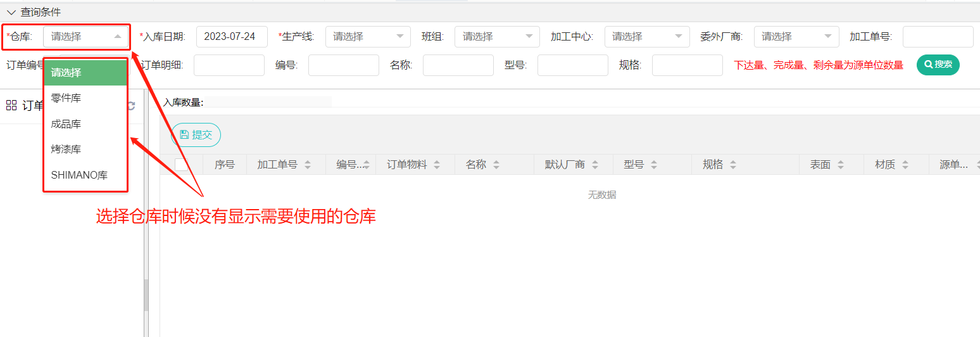Viewport: 980px width, 337px height.
Task: Sort table by 名称 column arrows
Action: (496, 165)
